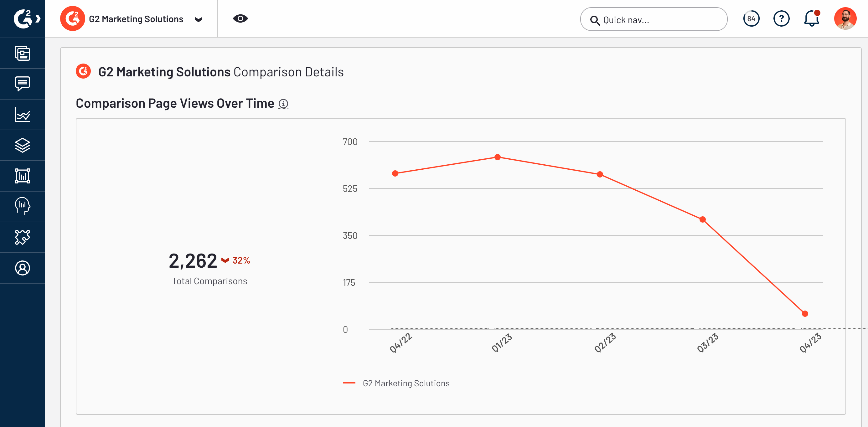This screenshot has width=868, height=427.
Task: Click the Q3/23 axis label
Action: pos(708,342)
